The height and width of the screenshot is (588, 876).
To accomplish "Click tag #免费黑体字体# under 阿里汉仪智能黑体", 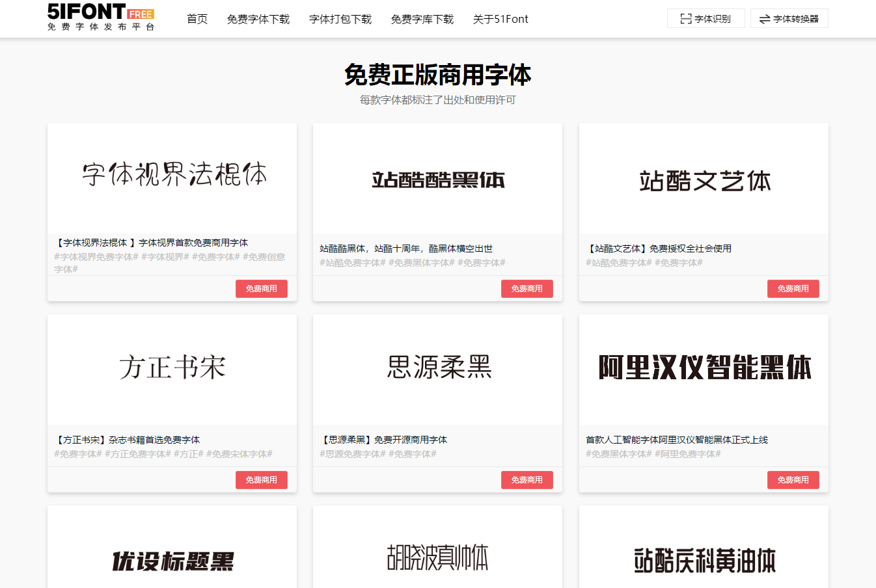I will point(619,454).
